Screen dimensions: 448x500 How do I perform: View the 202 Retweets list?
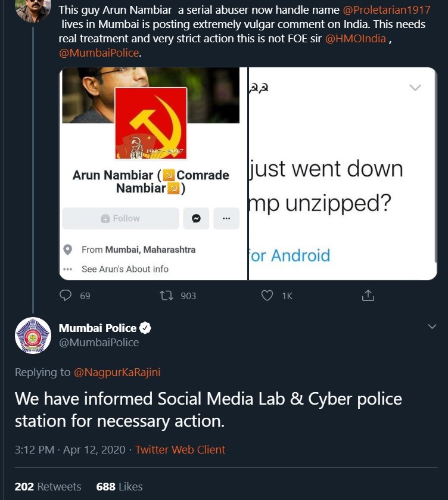coord(48,487)
